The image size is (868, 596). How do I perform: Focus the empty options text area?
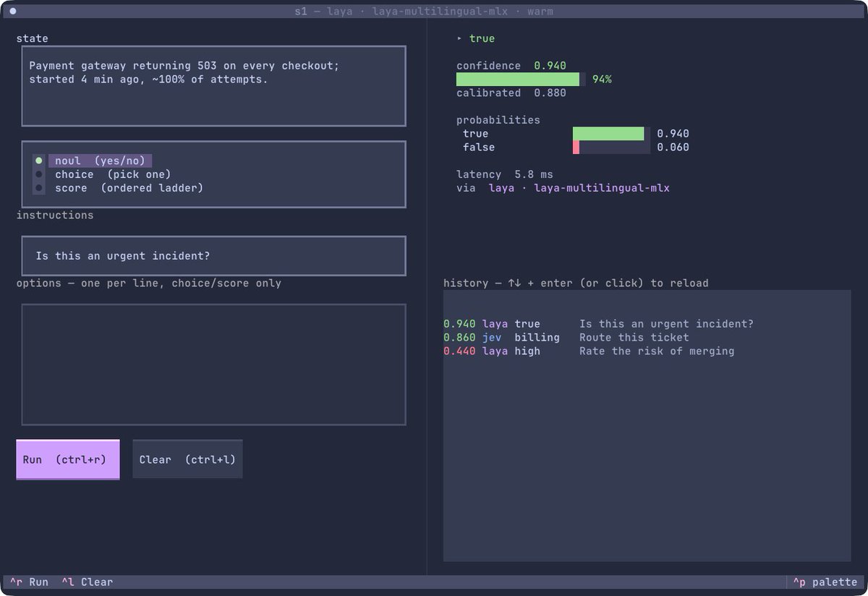[213, 365]
